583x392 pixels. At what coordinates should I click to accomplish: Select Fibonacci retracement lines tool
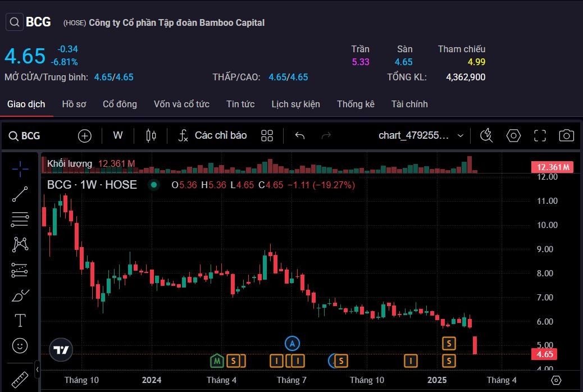[20, 220]
